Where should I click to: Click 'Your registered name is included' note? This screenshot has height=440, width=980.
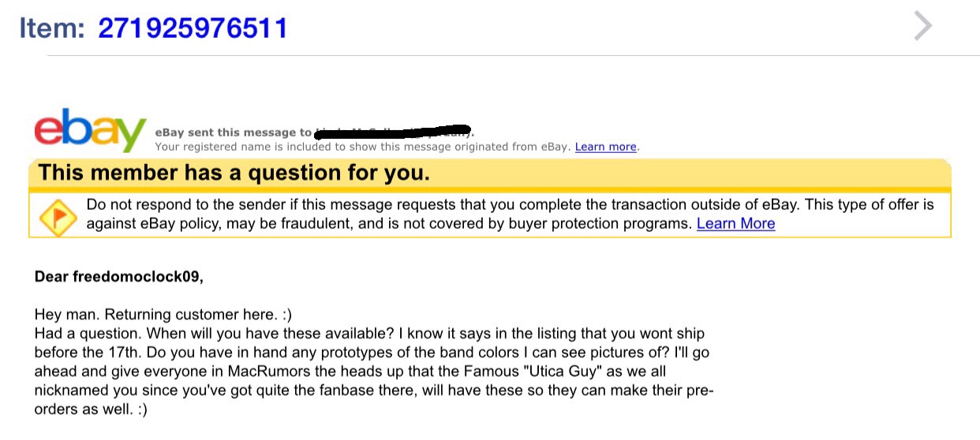coord(364,147)
